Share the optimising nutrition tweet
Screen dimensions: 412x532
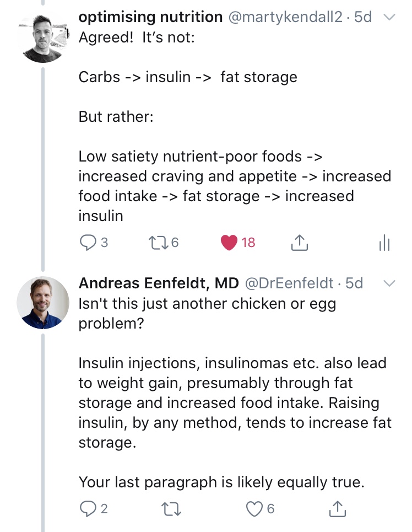tap(298, 242)
